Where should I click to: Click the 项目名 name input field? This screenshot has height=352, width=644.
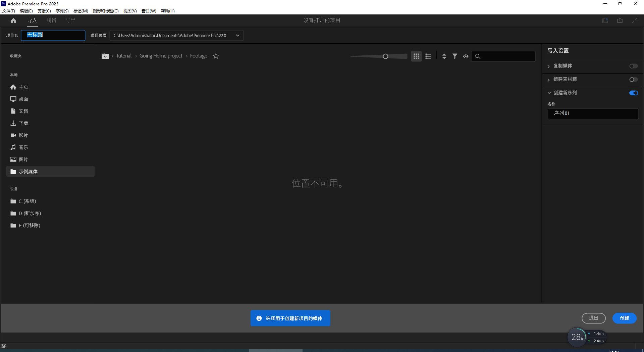click(53, 35)
